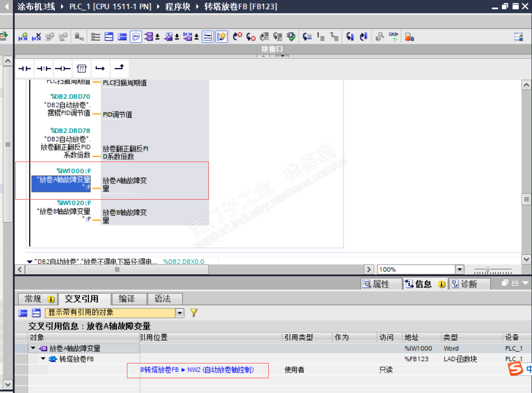532x393 pixels.
Task: Click the tag information icon
Action: point(168,37)
